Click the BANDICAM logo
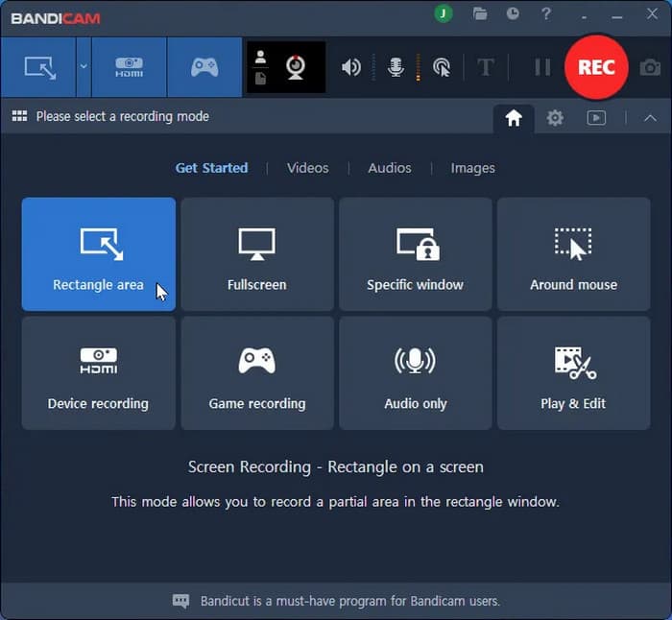The width and height of the screenshot is (672, 620). point(56,18)
